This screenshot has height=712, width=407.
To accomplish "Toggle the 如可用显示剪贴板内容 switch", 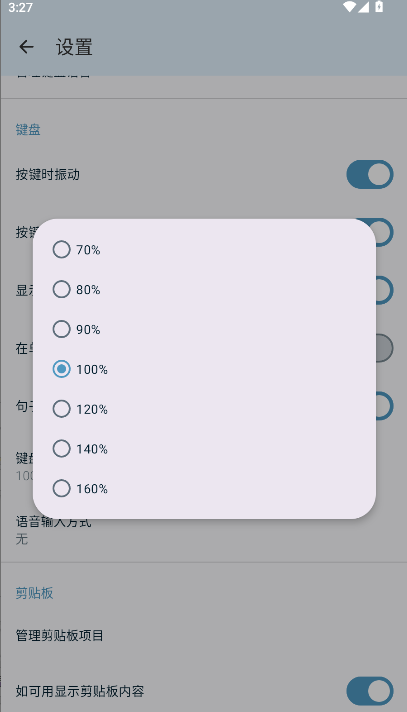I will coord(370,691).
